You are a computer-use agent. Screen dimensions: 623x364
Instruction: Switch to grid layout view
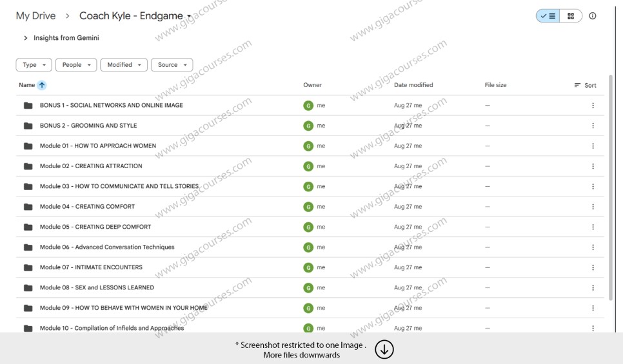571,16
